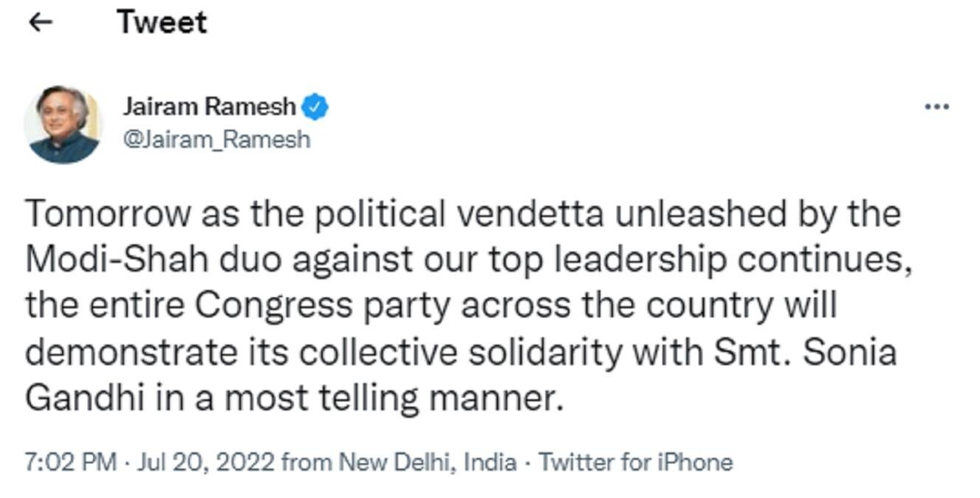Click the blue verified badge
Screen dimensions: 980x498
pos(316,108)
